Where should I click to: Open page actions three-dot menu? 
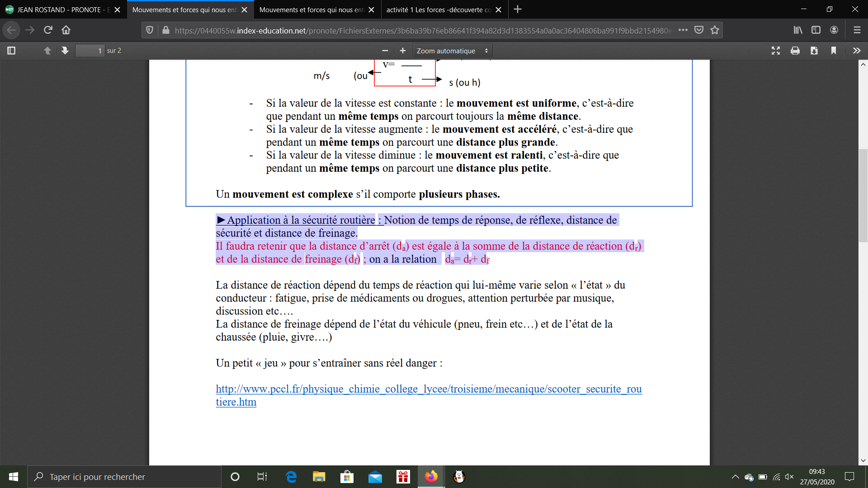(683, 30)
